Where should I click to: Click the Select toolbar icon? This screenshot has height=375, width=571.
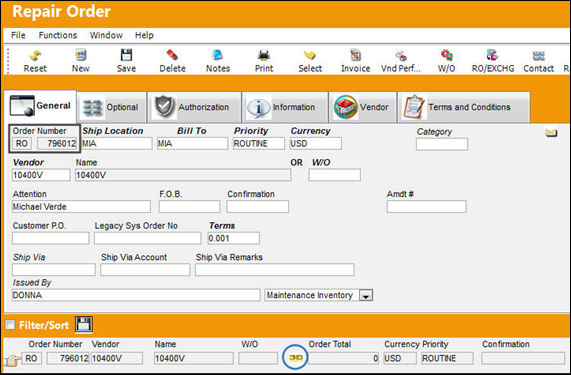point(310,61)
